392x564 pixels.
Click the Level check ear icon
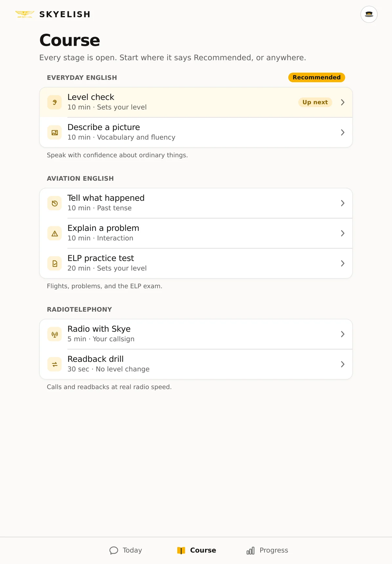pyautogui.click(x=55, y=102)
